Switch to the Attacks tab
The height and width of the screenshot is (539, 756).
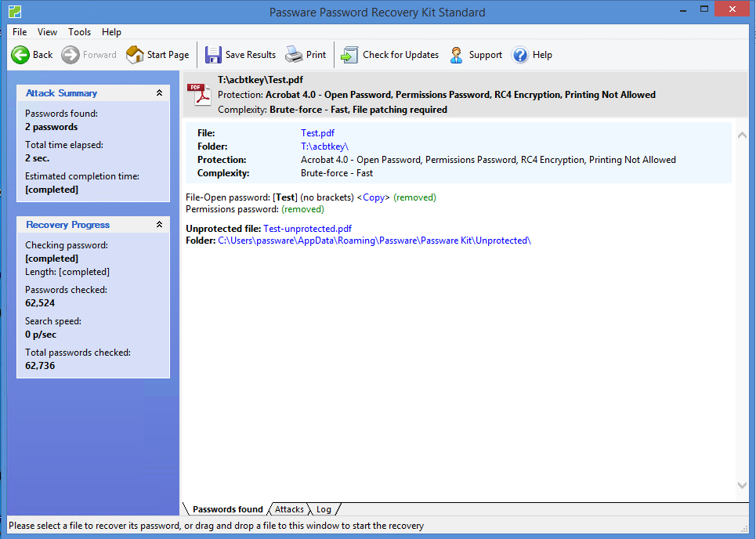[289, 509]
